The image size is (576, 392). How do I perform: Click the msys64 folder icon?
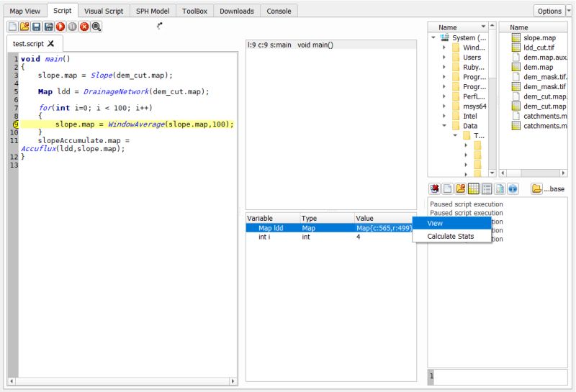456,106
